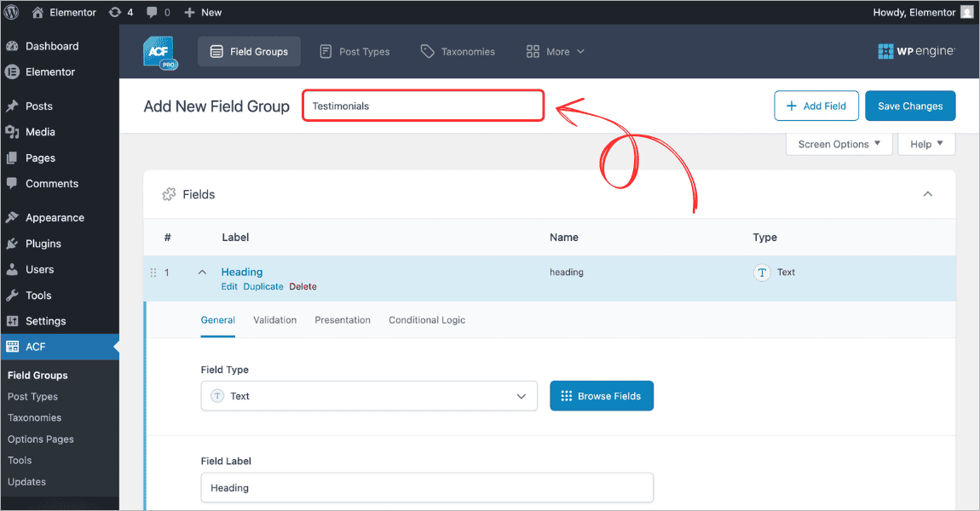Collapse the Heading field row chevron
This screenshot has width=980, height=511.
202,273
